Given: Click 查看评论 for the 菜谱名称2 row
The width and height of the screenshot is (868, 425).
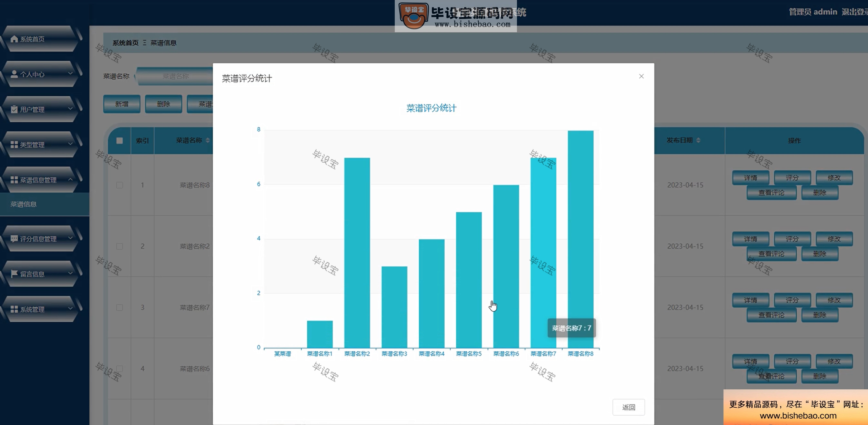Looking at the screenshot, I should coord(771,254).
